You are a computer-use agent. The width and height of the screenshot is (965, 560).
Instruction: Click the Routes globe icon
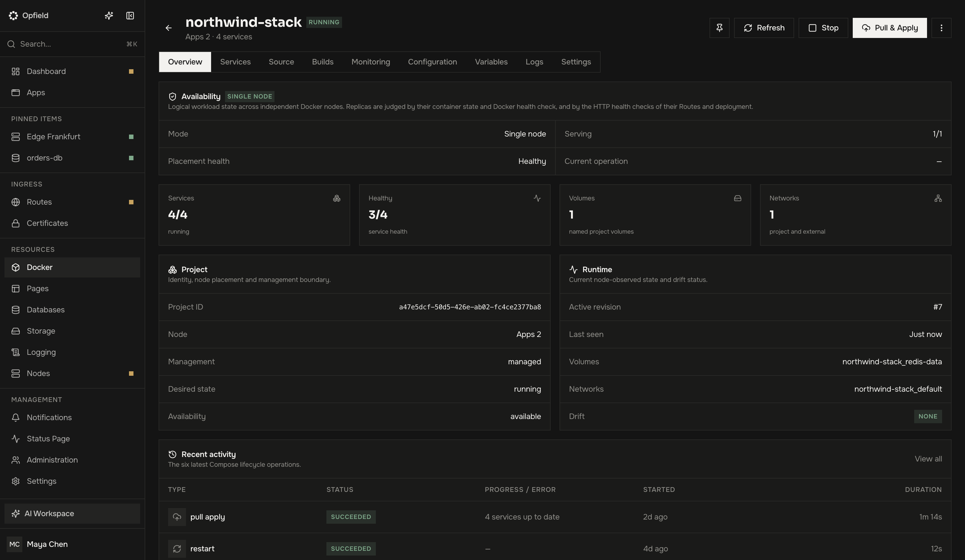click(16, 202)
